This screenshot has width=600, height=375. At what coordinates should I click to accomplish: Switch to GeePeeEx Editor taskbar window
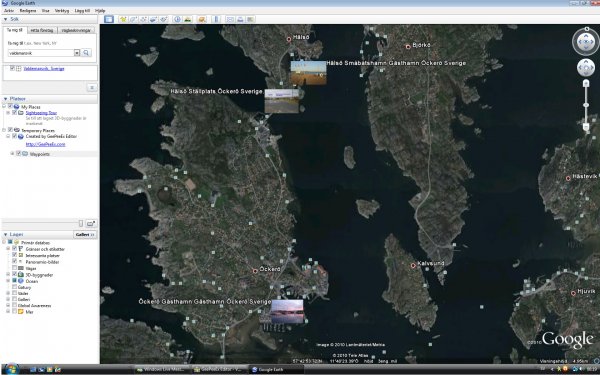tap(220, 370)
